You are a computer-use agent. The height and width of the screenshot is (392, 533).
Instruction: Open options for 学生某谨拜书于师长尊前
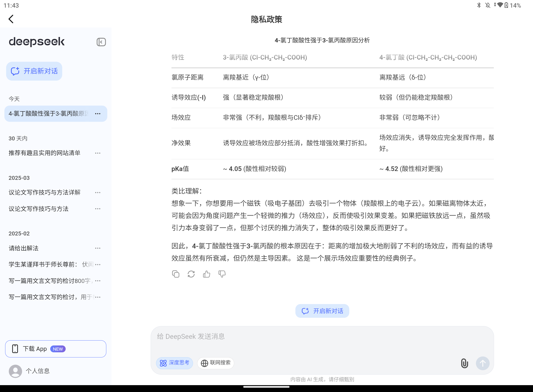[98, 264]
